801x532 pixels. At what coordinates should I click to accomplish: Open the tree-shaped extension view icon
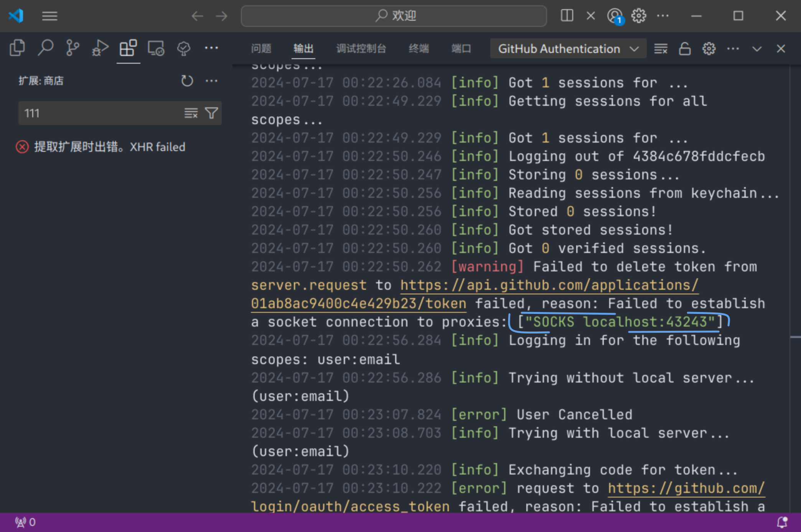point(184,48)
